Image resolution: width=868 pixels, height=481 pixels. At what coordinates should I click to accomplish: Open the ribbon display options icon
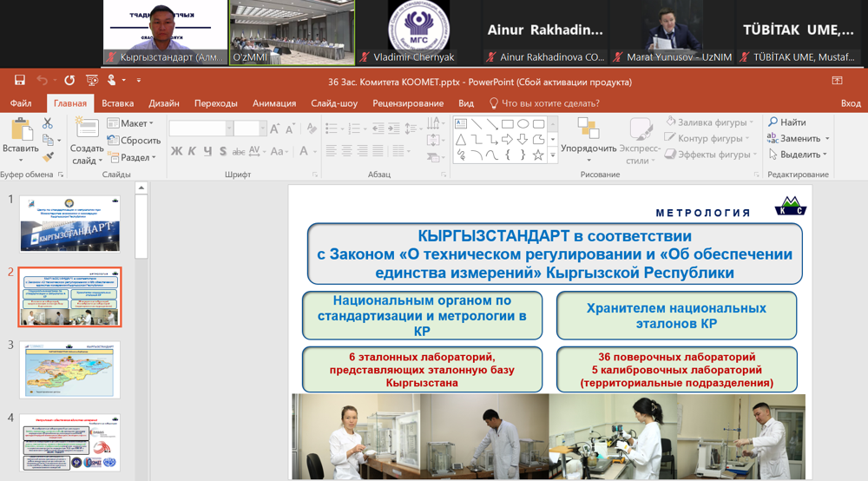click(x=837, y=81)
